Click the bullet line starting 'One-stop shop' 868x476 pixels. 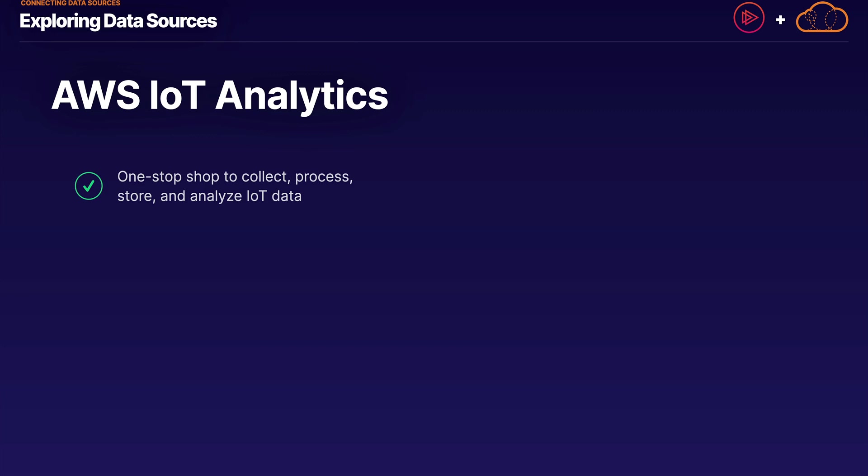235,176
